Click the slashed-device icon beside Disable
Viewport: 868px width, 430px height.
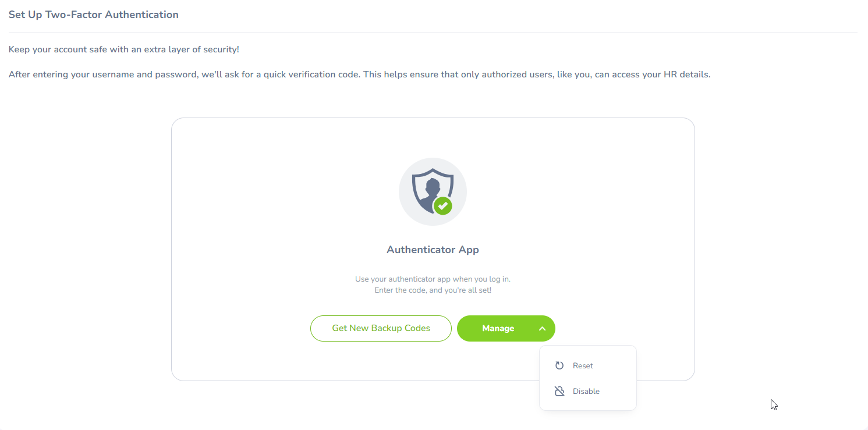tap(559, 391)
